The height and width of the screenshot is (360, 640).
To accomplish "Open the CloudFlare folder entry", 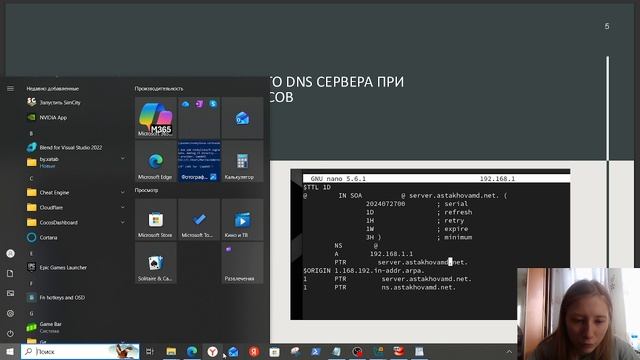I will [51, 207].
